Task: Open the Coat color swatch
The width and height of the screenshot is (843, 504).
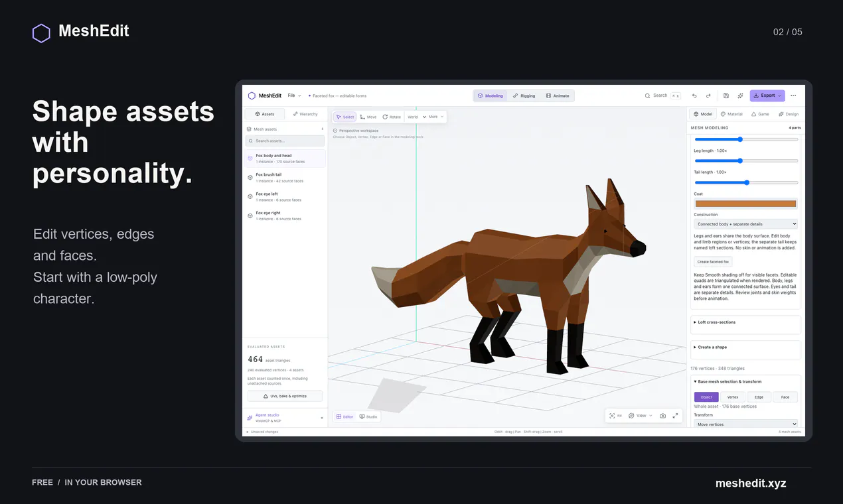Action: 746,204
